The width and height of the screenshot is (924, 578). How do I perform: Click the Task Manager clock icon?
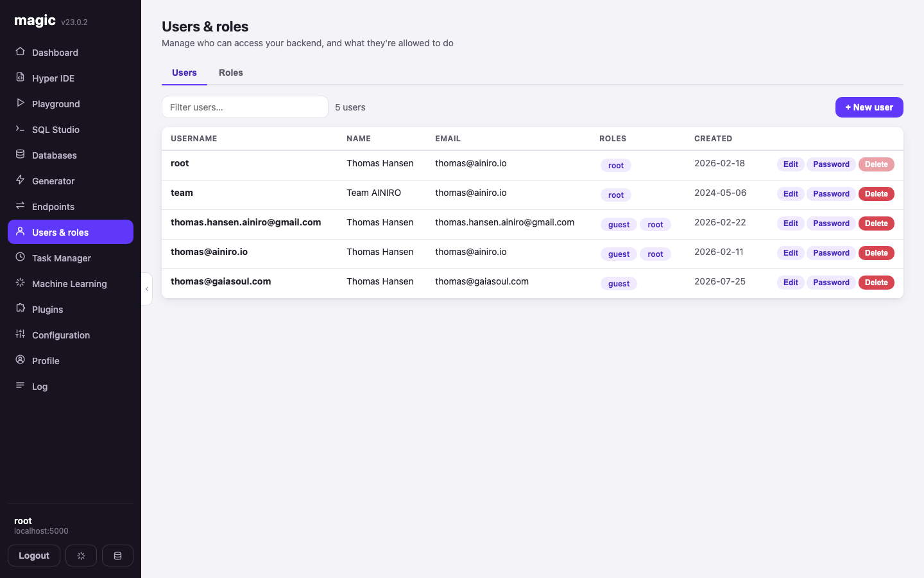tap(20, 257)
